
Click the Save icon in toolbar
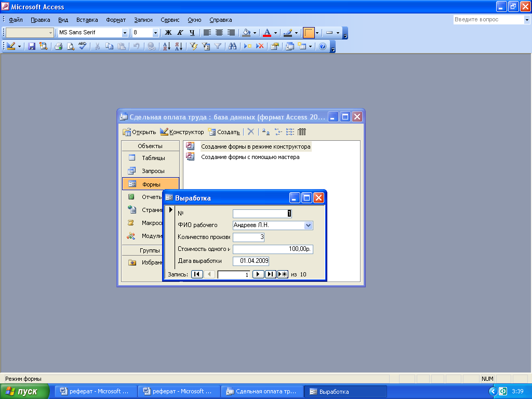[x=32, y=46]
